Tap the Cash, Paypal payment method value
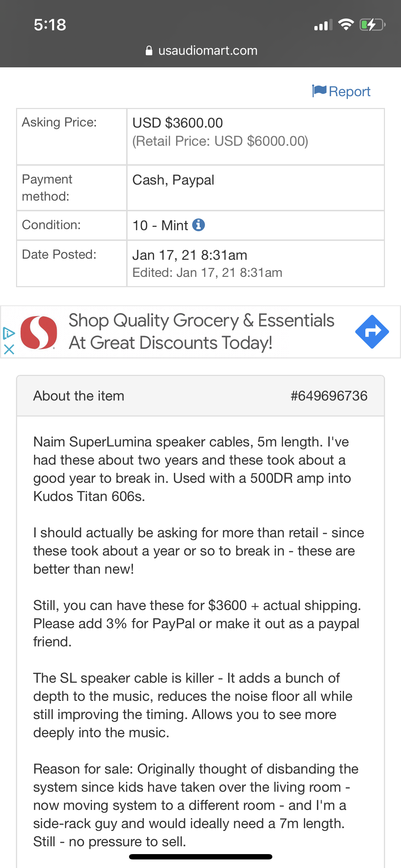This screenshot has height=868, width=401. pos(173,180)
